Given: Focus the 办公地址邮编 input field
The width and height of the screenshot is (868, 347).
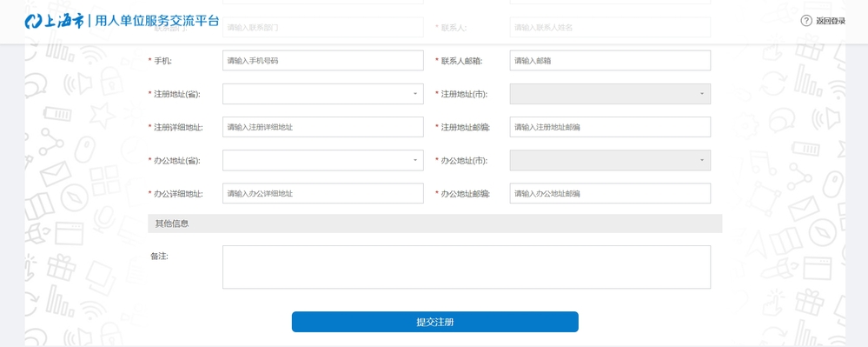Looking at the screenshot, I should click(610, 193).
